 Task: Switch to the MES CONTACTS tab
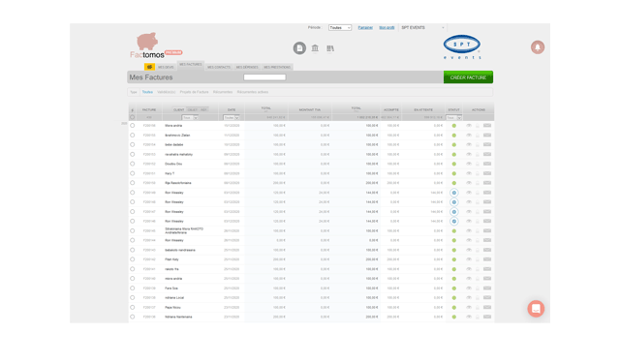(219, 67)
